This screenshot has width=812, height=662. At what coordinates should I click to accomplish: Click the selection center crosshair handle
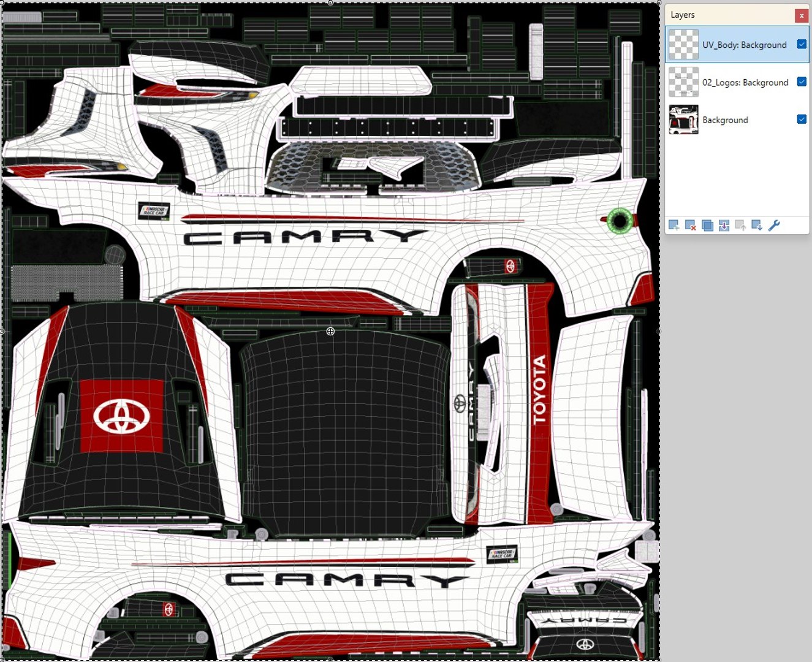330,331
